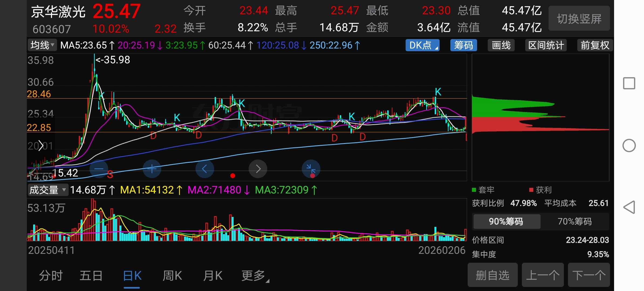Tap the collapse-arrows chart button

(311, 169)
